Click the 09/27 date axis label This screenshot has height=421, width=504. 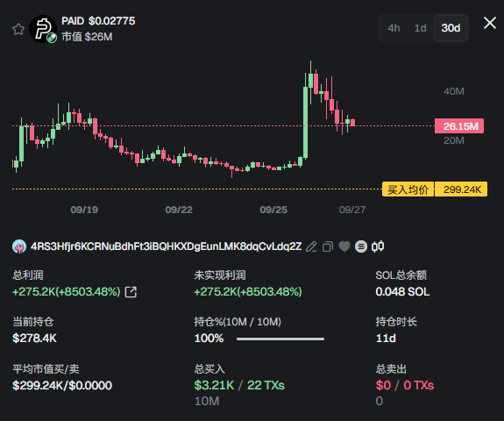tap(352, 210)
